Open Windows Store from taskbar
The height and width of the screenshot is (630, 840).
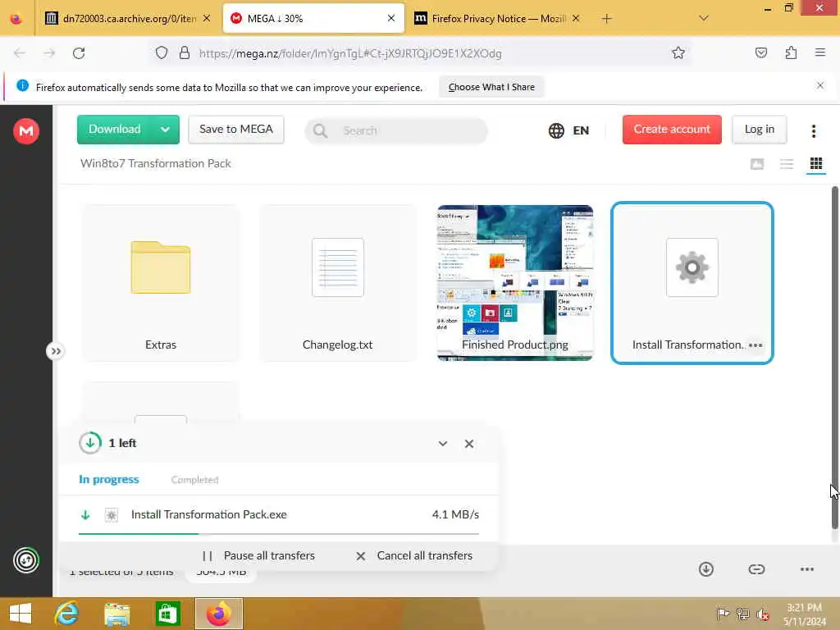167,614
